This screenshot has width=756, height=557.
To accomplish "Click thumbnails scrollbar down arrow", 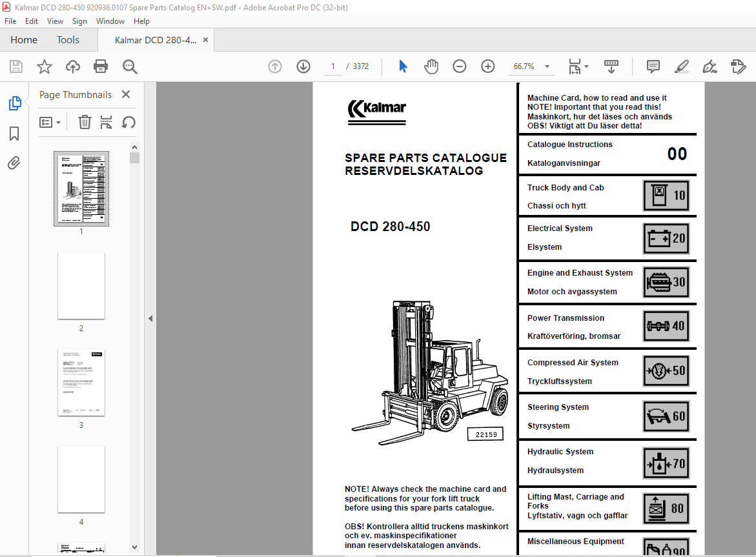I will pyautogui.click(x=134, y=547).
